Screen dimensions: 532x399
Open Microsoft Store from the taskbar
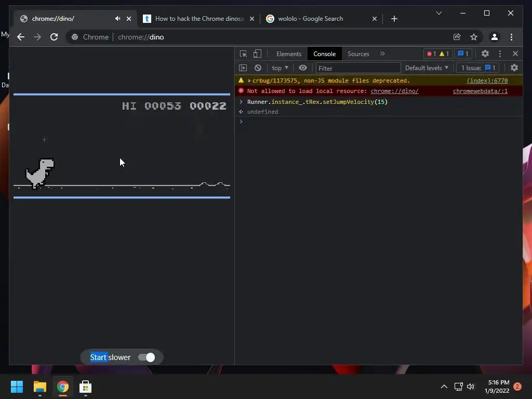coord(86,387)
